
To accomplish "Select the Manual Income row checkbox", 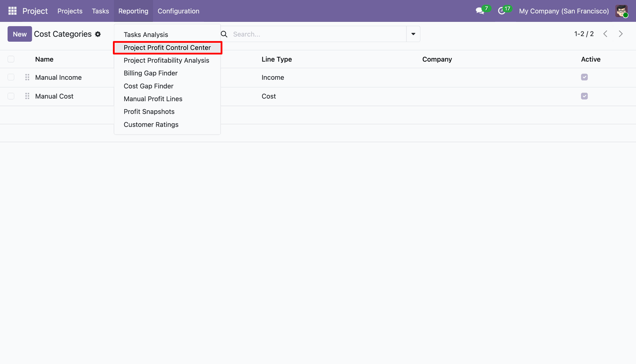I will 11,77.
